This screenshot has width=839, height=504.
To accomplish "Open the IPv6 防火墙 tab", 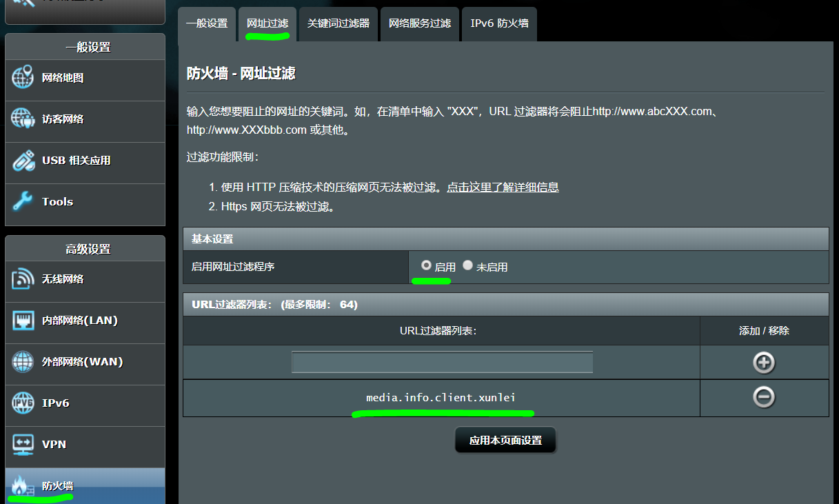I will coord(499,23).
